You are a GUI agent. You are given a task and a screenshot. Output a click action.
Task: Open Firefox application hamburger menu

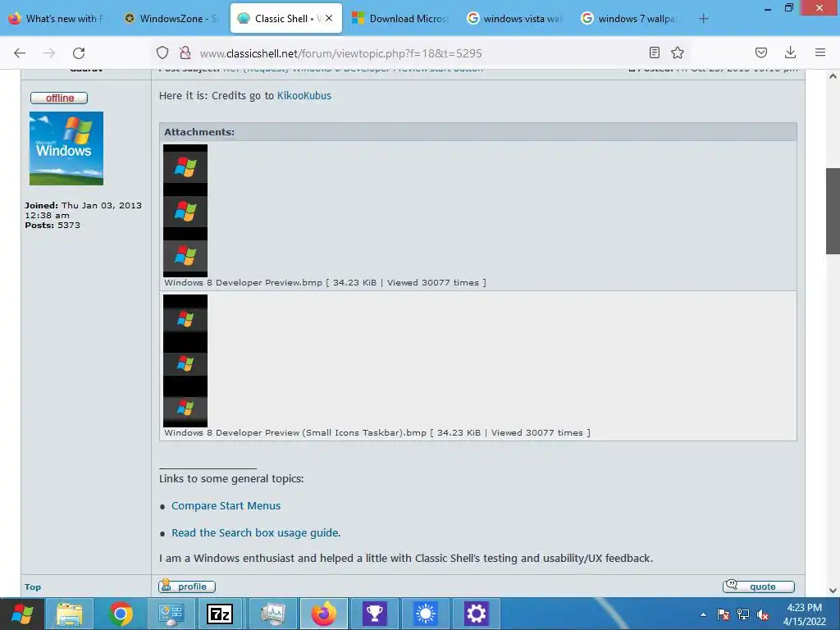pyautogui.click(x=820, y=52)
